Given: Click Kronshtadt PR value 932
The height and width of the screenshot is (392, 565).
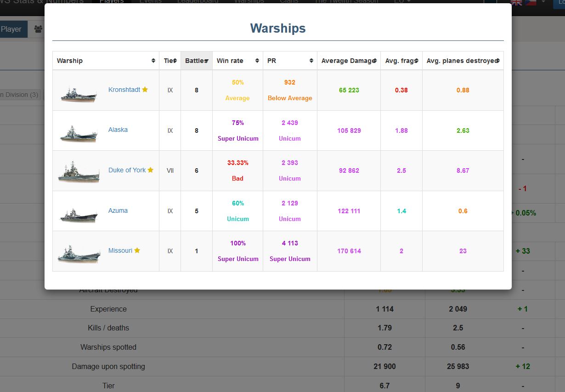Looking at the screenshot, I should (290, 82).
